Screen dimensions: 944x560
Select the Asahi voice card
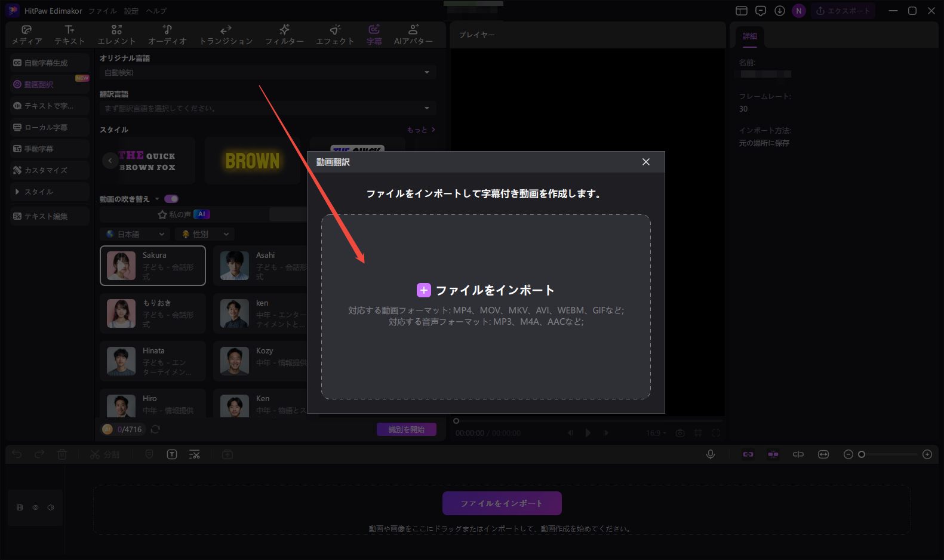(260, 266)
